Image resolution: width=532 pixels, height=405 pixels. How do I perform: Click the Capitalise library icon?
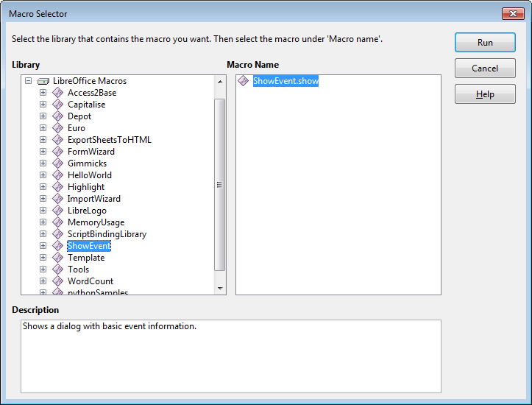[57, 105]
